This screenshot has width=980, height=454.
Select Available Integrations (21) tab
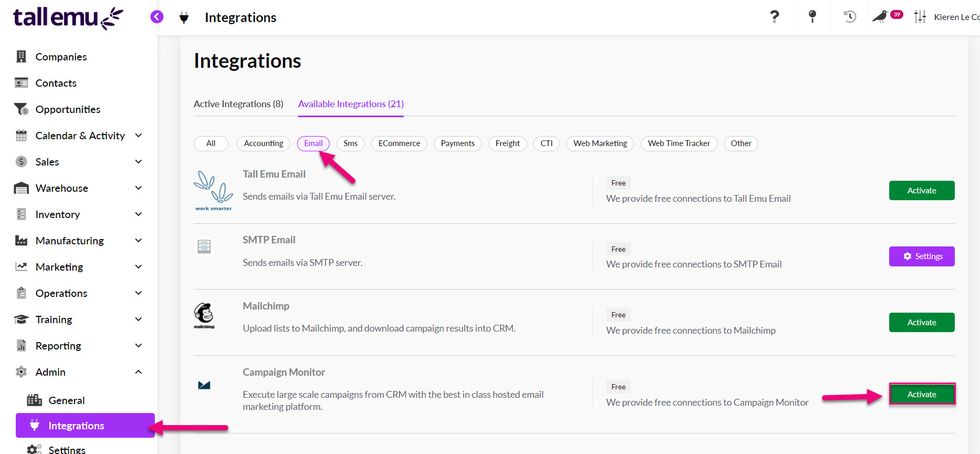[x=351, y=104]
